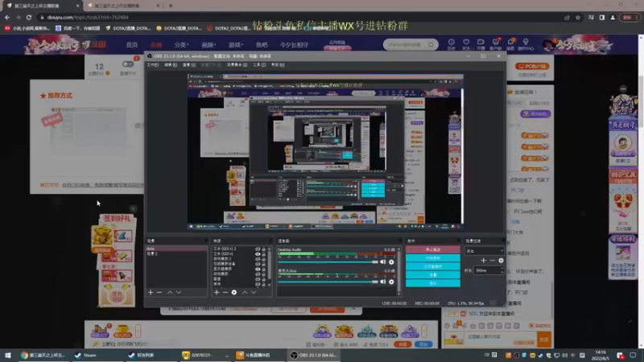Viewport: 644px width, 362px height.
Task: Move scene down in OBS scenes panel
Action: [179, 292]
